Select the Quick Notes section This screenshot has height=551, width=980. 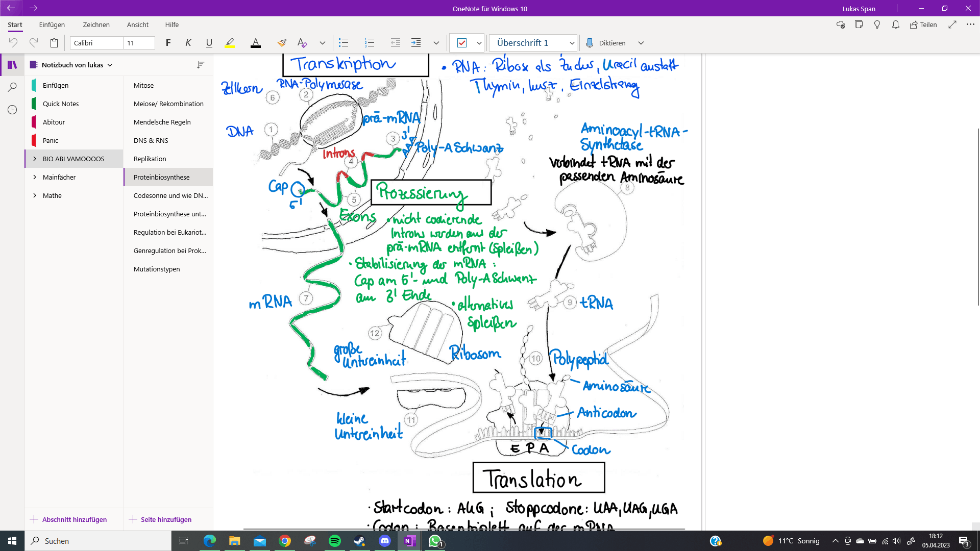pyautogui.click(x=74, y=104)
